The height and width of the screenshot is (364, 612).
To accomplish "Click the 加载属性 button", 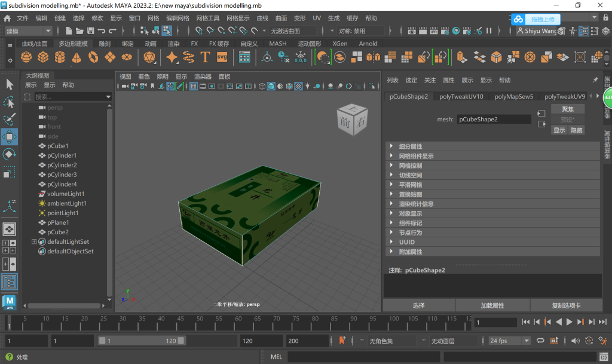I will click(492, 305).
